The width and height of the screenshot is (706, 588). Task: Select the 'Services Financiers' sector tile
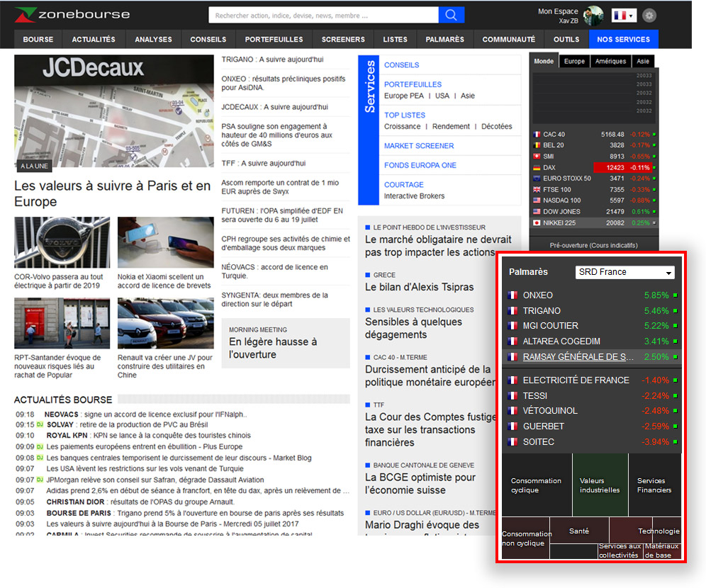tap(654, 485)
